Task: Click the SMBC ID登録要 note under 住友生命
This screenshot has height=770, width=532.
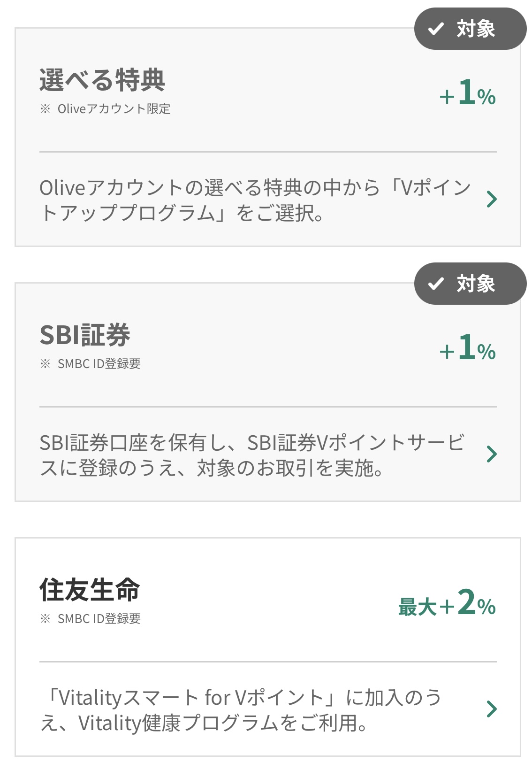Action: pos(99,619)
